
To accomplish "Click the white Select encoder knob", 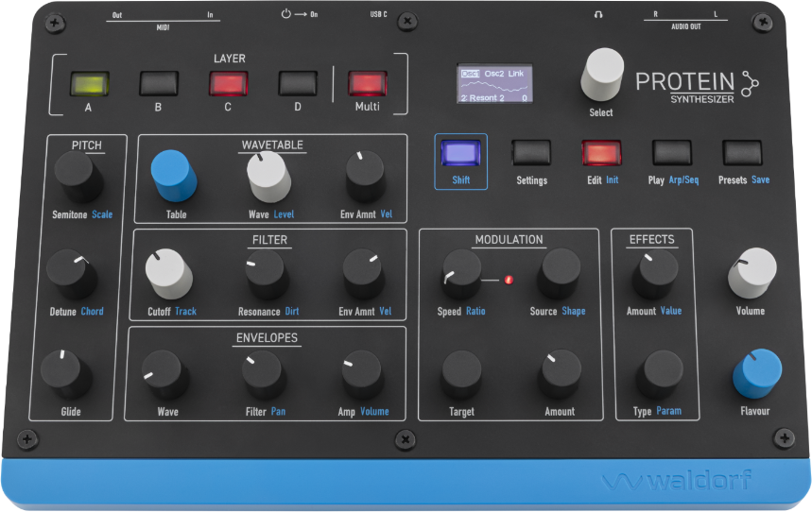I will [x=602, y=73].
